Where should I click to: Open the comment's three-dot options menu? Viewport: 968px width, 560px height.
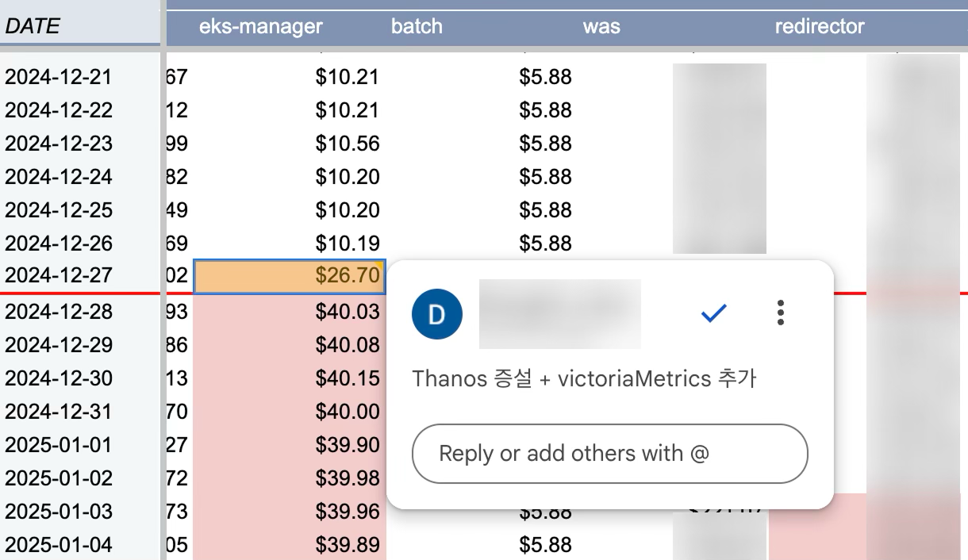(781, 313)
